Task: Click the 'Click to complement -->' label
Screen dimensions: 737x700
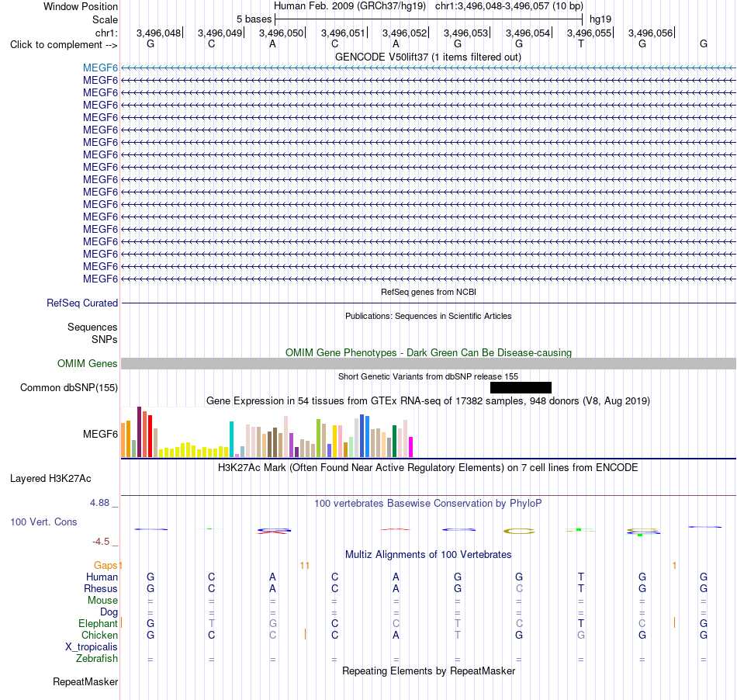Action: pyautogui.click(x=64, y=45)
